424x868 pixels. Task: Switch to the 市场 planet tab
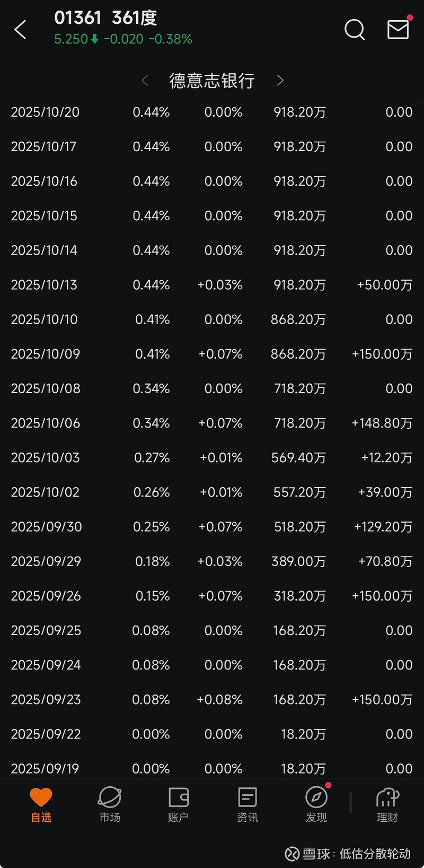pos(110,804)
